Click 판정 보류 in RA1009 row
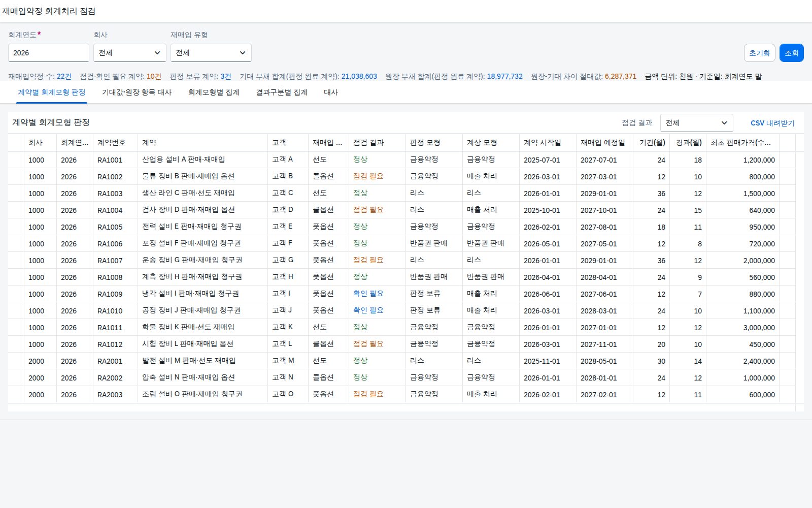Image resolution: width=812 pixels, height=508 pixels. point(425,294)
